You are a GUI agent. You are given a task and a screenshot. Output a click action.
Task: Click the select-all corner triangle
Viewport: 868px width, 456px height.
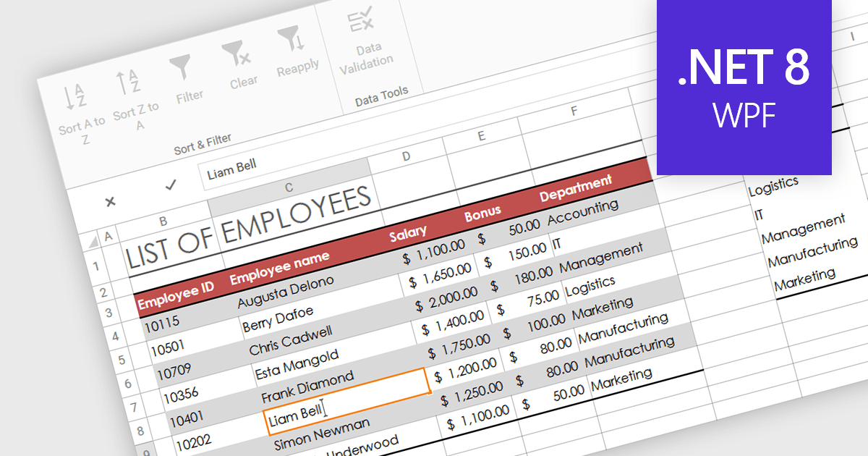click(x=93, y=240)
